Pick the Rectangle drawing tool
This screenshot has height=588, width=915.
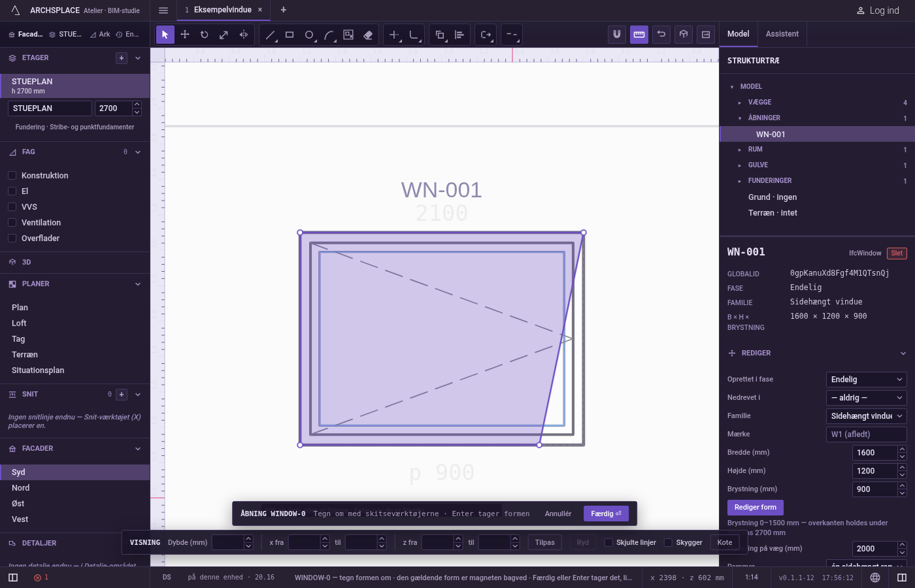point(290,35)
